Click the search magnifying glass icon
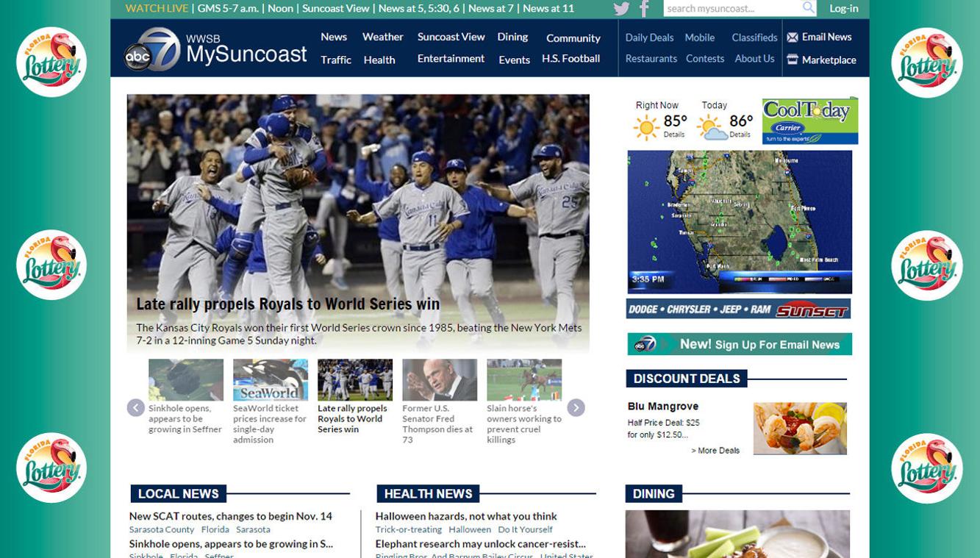The height and width of the screenshot is (558, 980). (x=809, y=9)
